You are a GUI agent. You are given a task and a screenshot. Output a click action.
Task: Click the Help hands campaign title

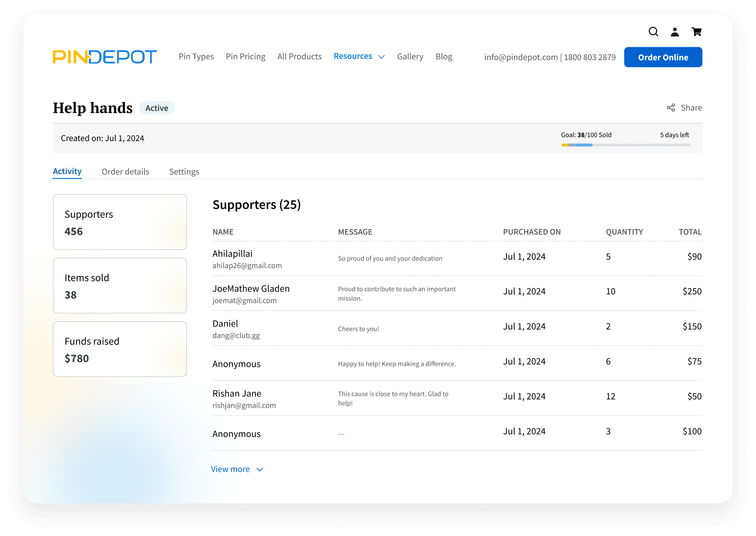pyautogui.click(x=93, y=108)
